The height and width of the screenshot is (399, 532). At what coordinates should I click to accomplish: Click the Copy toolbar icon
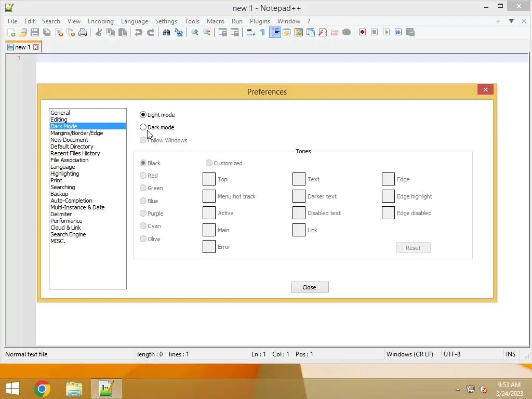[111, 32]
